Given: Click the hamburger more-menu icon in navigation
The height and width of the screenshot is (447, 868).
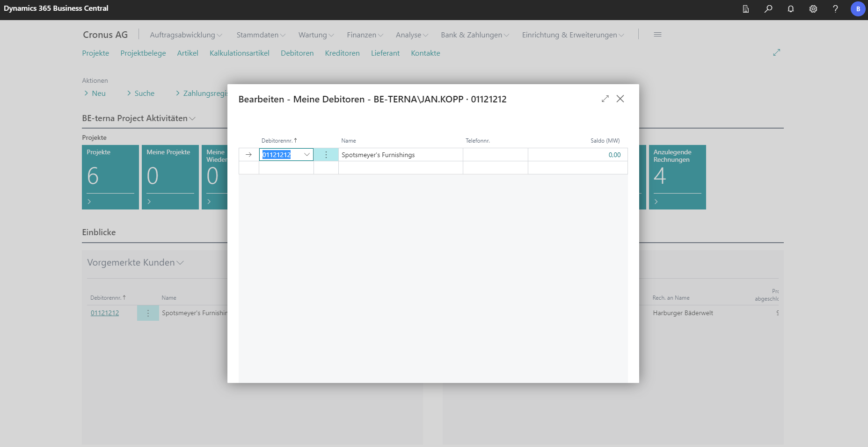Looking at the screenshot, I should [657, 35].
